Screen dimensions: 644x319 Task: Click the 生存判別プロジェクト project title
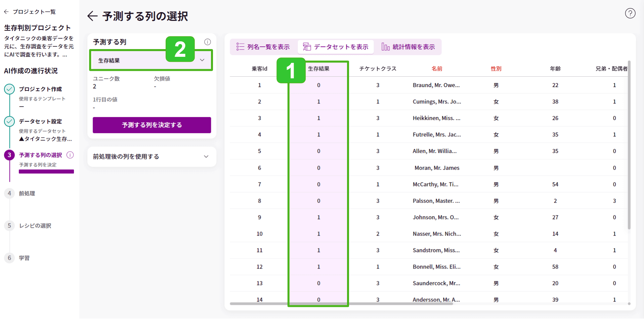(37, 28)
